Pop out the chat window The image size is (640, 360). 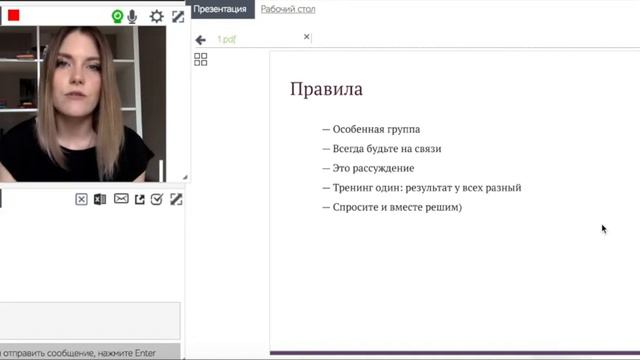click(140, 199)
